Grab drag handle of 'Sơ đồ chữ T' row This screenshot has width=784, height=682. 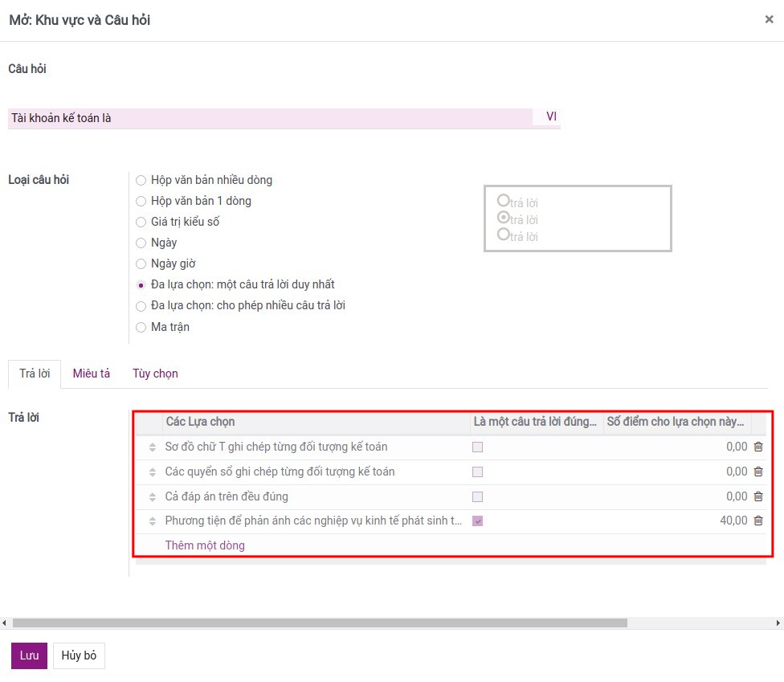tap(152, 447)
